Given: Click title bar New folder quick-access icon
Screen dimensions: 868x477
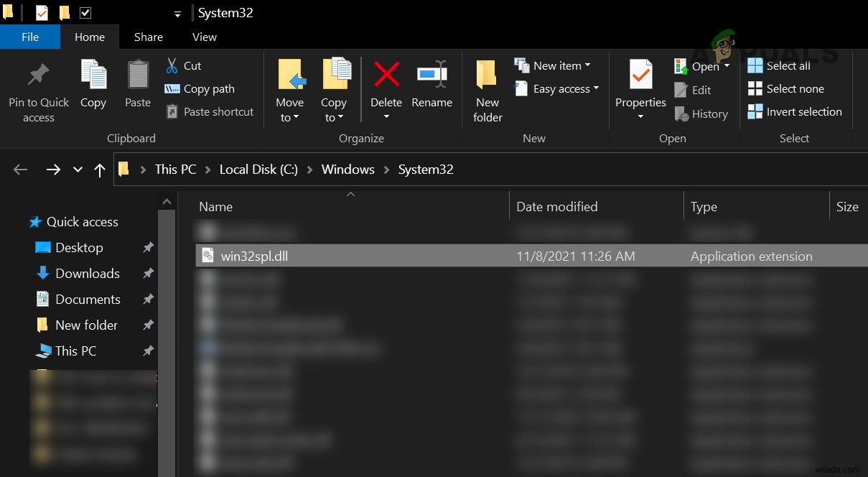Looking at the screenshot, I should [64, 13].
